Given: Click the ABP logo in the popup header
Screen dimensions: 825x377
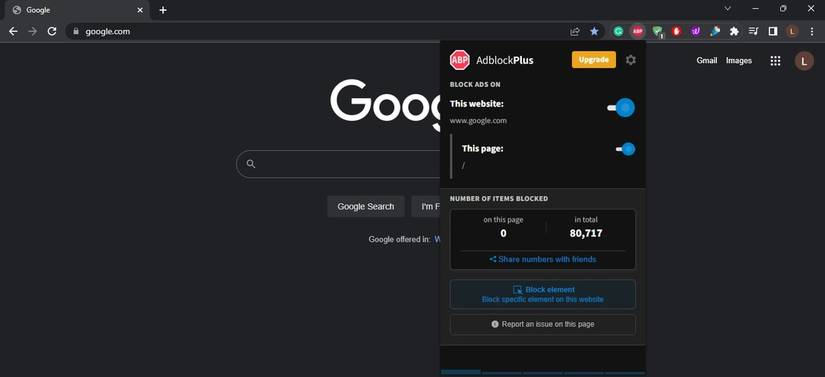Looking at the screenshot, I should [459, 60].
